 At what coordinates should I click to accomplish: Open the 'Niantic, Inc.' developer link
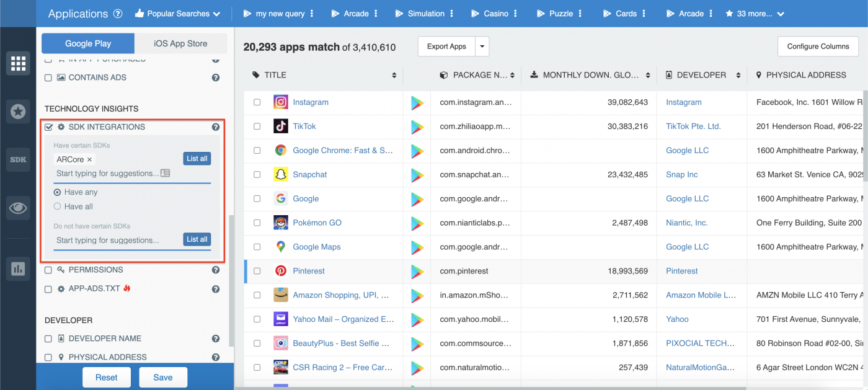(687, 222)
